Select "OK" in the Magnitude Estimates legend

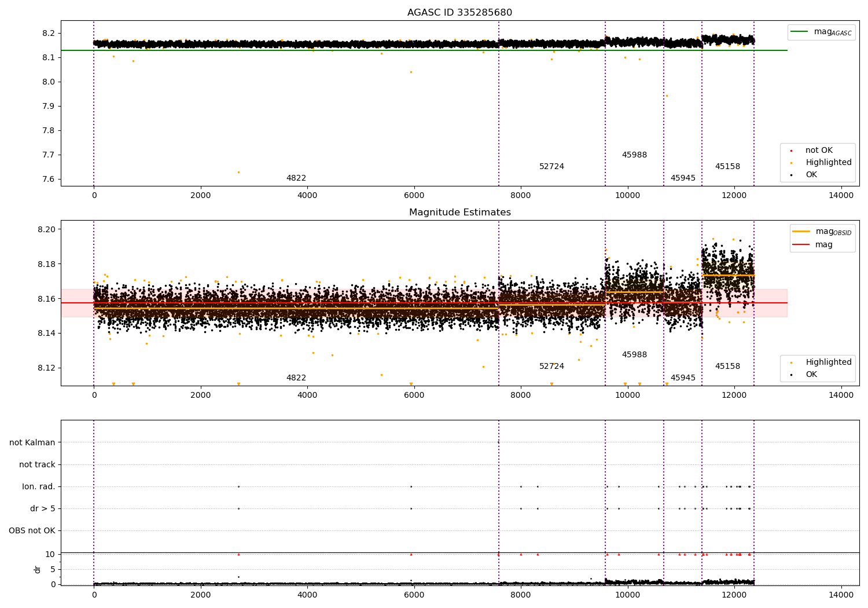click(x=811, y=375)
